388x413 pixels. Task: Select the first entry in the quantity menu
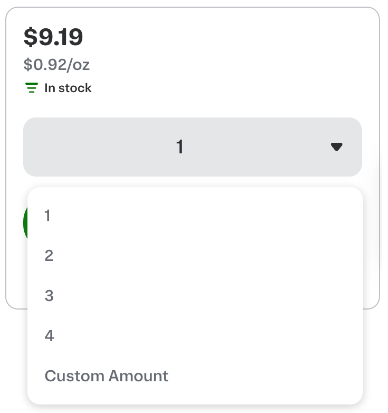[x=195, y=215]
